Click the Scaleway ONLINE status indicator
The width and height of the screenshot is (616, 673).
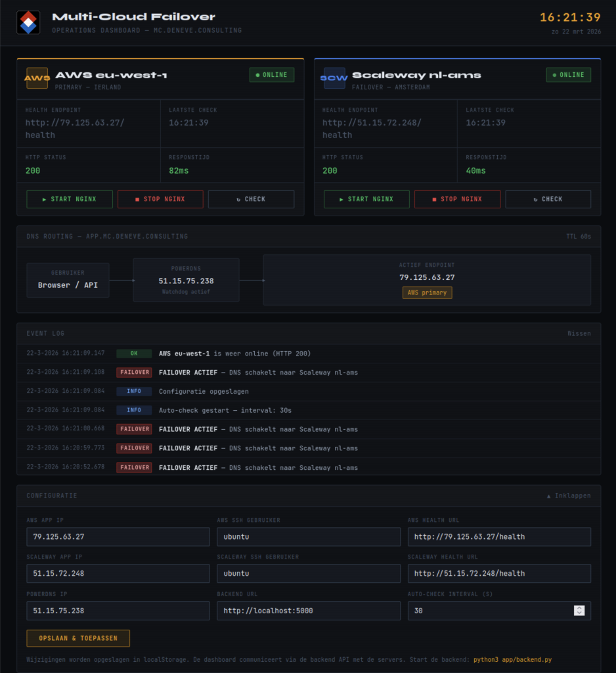569,75
